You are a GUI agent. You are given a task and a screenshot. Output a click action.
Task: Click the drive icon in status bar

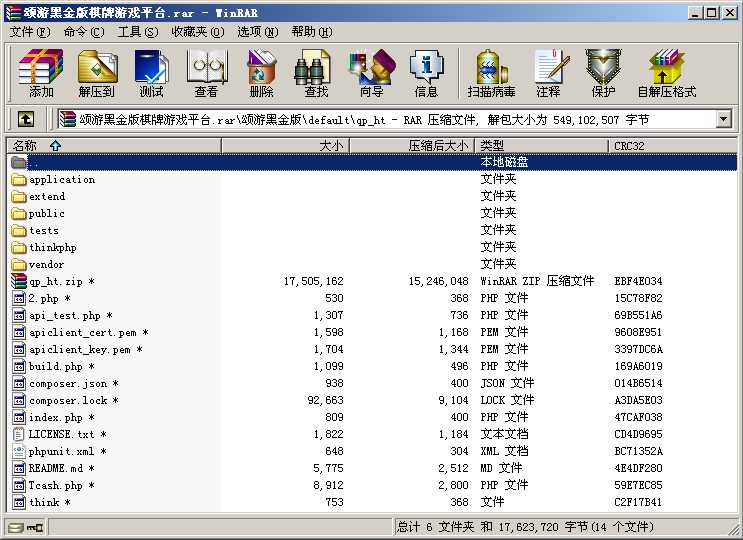coord(16,527)
